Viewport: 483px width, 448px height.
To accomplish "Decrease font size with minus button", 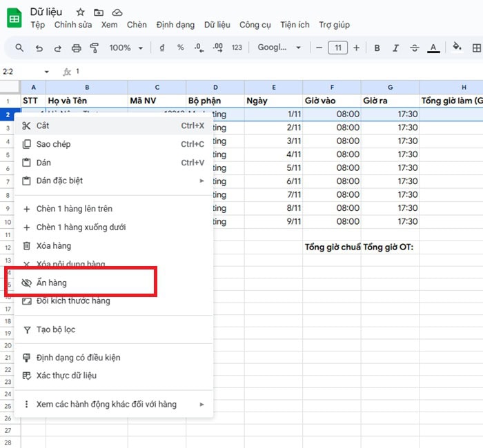I will click(x=319, y=48).
